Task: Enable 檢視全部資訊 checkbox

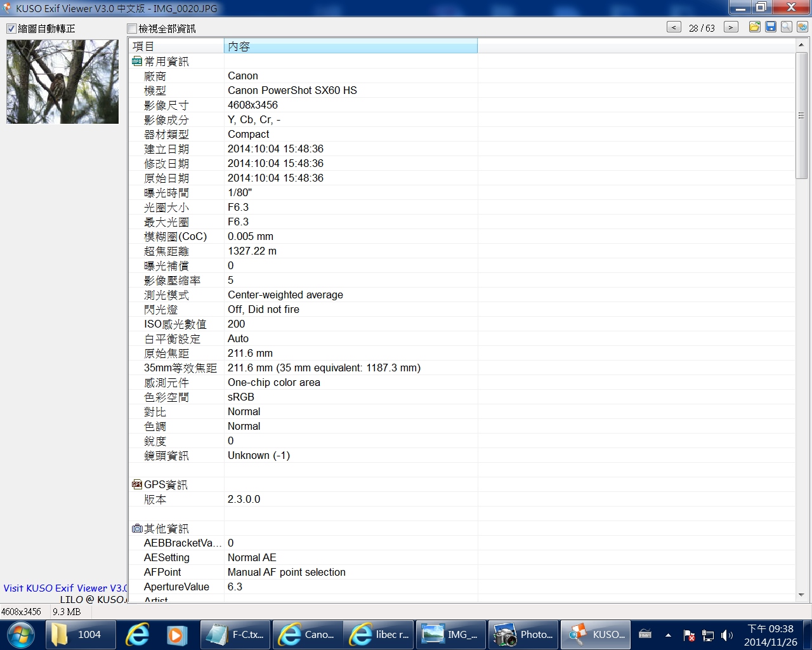Action: [132, 29]
